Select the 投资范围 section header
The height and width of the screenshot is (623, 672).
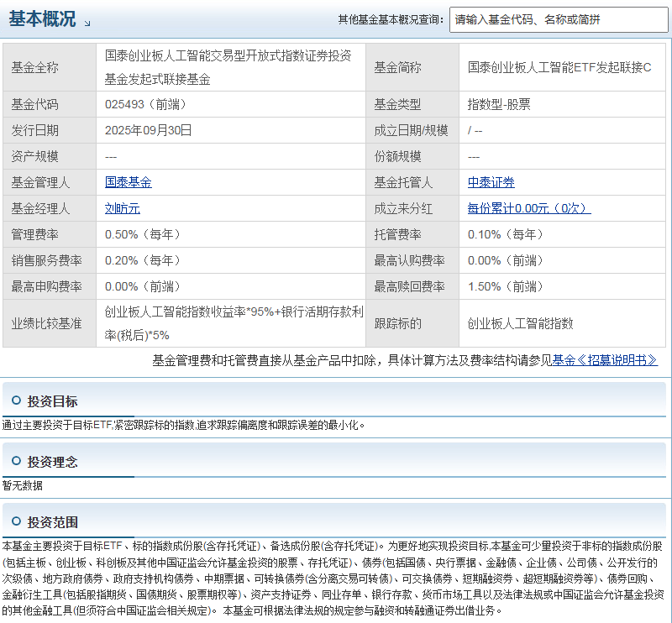coord(52,522)
